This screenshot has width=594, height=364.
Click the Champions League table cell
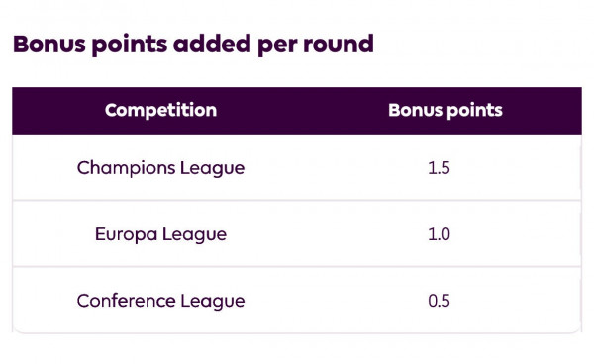click(x=160, y=168)
